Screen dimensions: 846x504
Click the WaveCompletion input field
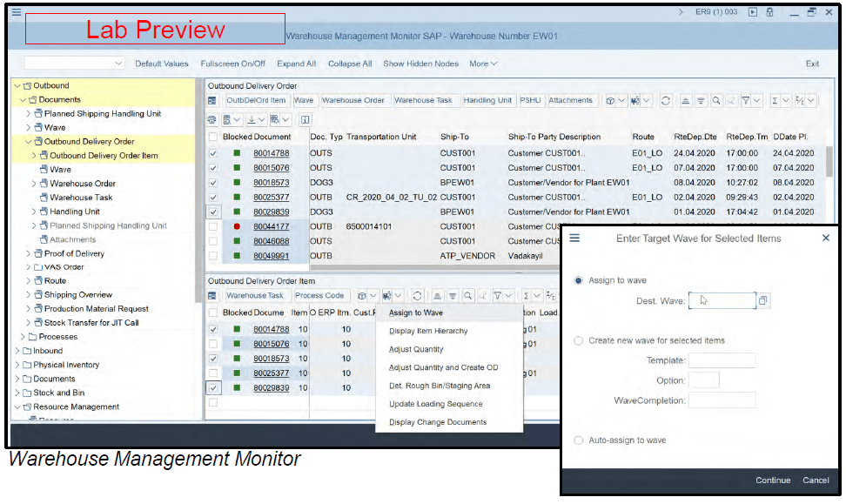[722, 401]
